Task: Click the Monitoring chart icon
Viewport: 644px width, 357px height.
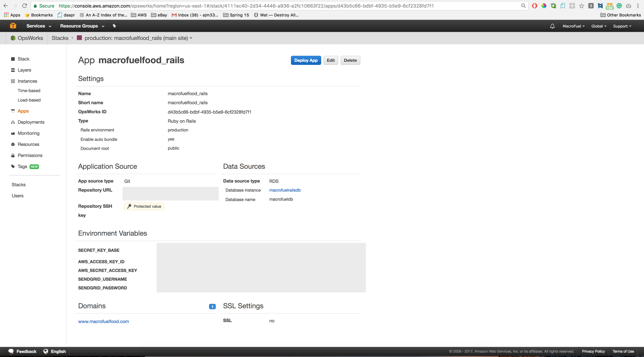Action: point(13,133)
